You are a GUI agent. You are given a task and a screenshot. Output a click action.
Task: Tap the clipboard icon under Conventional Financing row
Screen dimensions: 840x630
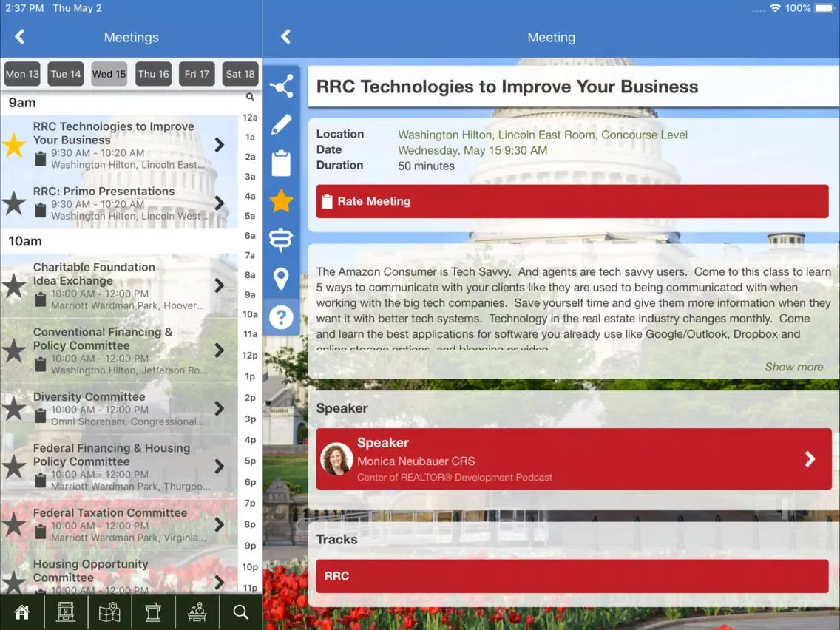40,365
